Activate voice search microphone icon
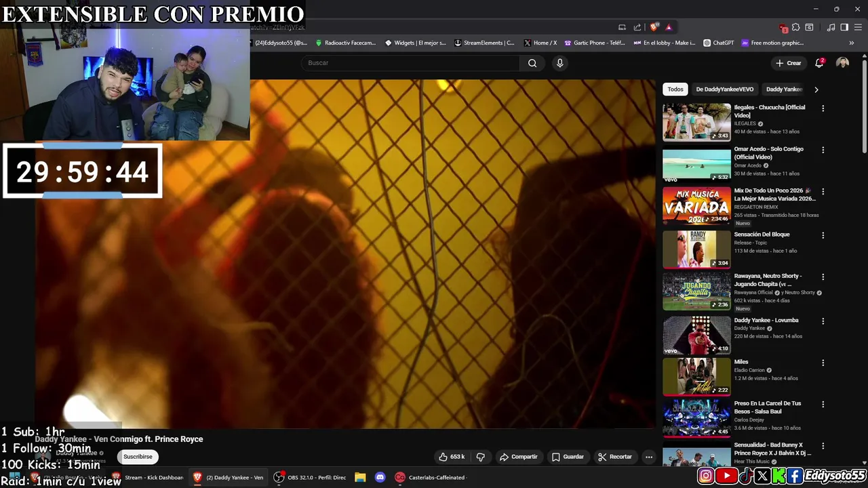 coord(559,63)
